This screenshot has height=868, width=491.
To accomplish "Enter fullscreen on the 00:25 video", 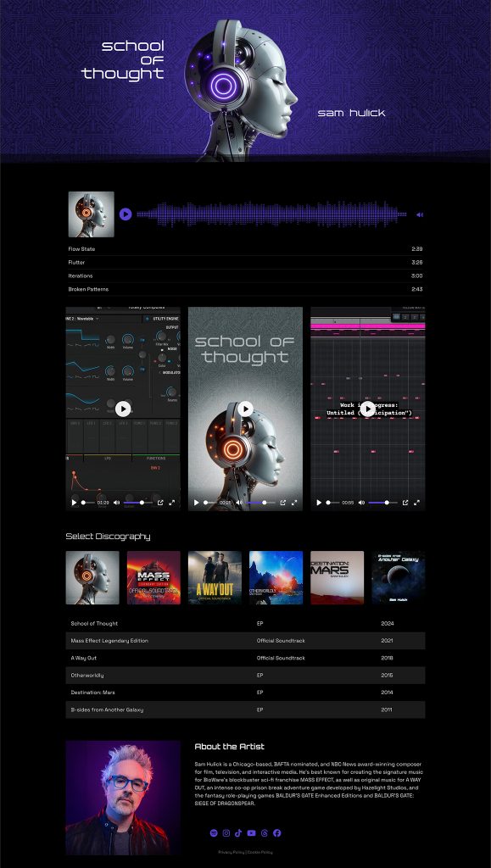I will [294, 503].
